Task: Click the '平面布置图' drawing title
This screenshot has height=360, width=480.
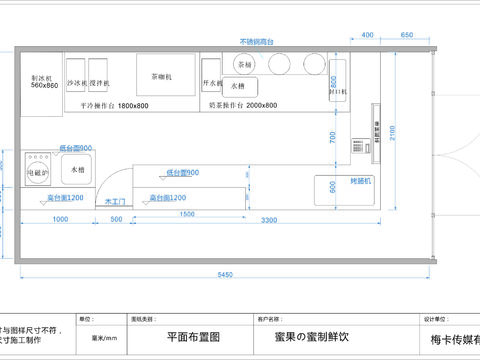Action: point(193,337)
